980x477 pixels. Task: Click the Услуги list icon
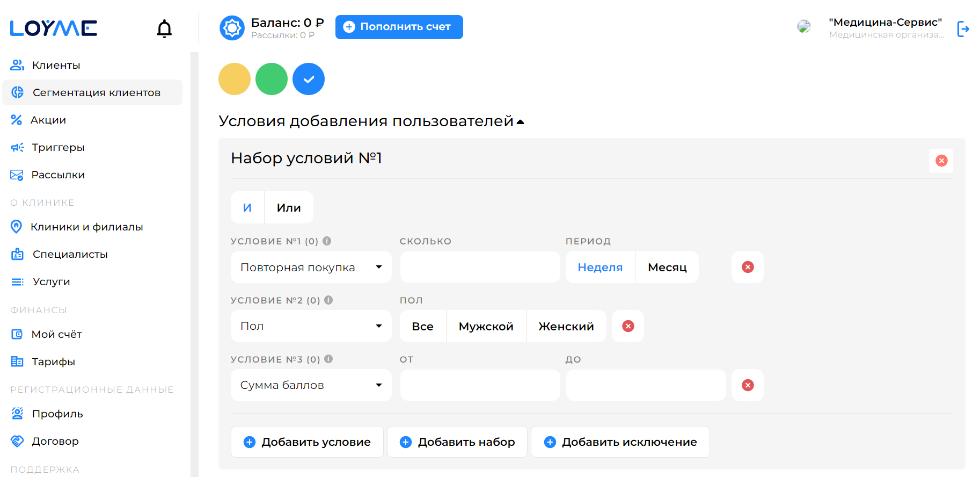point(17,281)
